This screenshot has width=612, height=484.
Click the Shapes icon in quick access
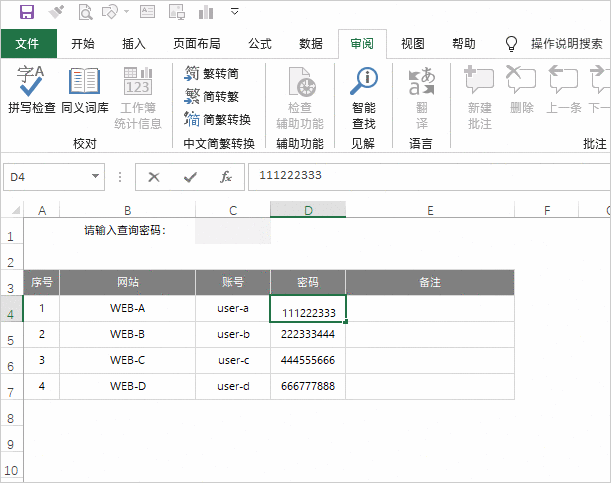click(x=110, y=12)
